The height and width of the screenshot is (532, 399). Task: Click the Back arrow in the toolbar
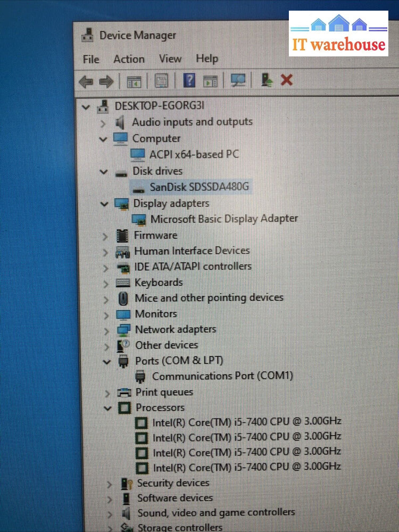[x=86, y=81]
